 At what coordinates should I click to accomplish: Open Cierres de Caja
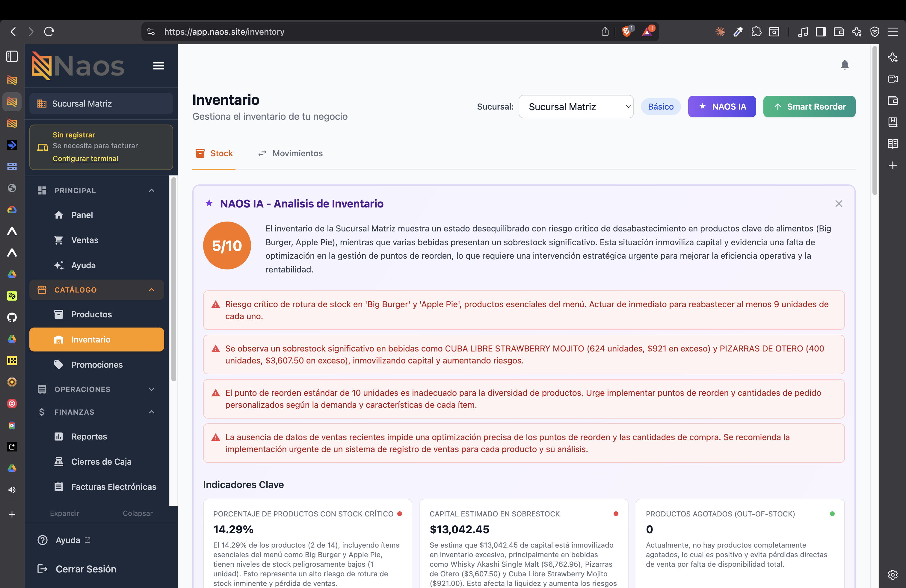[97, 461]
